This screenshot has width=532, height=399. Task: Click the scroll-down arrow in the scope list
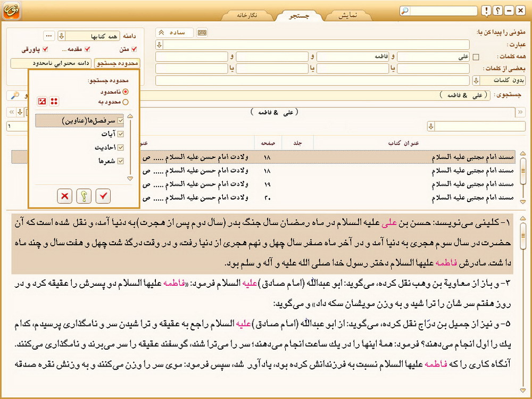130,178
